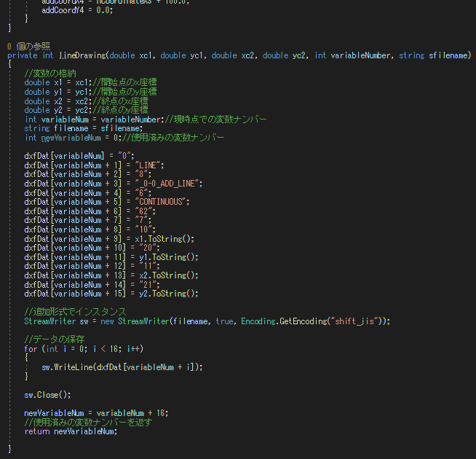Click the "private" keyword of the method signature

(x=22, y=55)
